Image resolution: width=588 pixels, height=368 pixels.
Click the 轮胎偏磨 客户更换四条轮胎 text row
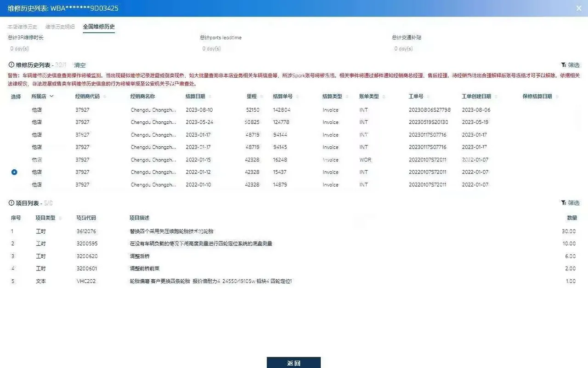[x=211, y=281]
